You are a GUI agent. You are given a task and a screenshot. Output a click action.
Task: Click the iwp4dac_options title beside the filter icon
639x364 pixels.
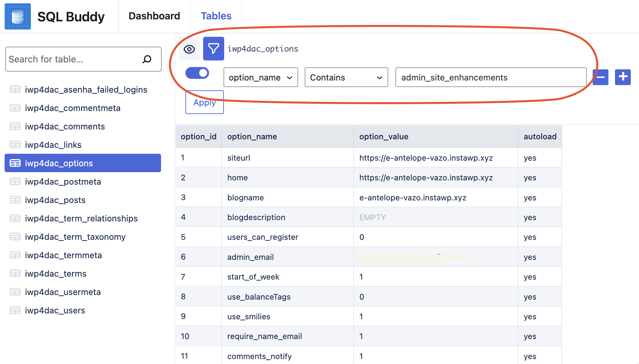[x=263, y=49]
